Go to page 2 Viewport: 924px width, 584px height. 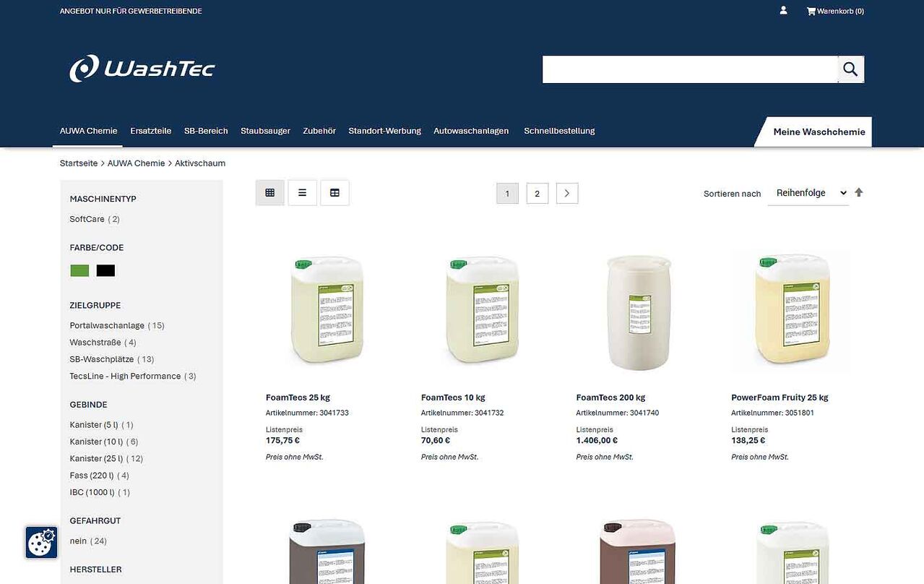point(537,193)
